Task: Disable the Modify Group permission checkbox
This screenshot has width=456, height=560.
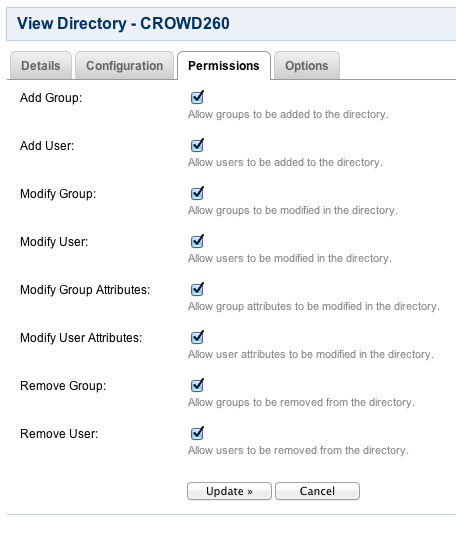Action: 197,193
